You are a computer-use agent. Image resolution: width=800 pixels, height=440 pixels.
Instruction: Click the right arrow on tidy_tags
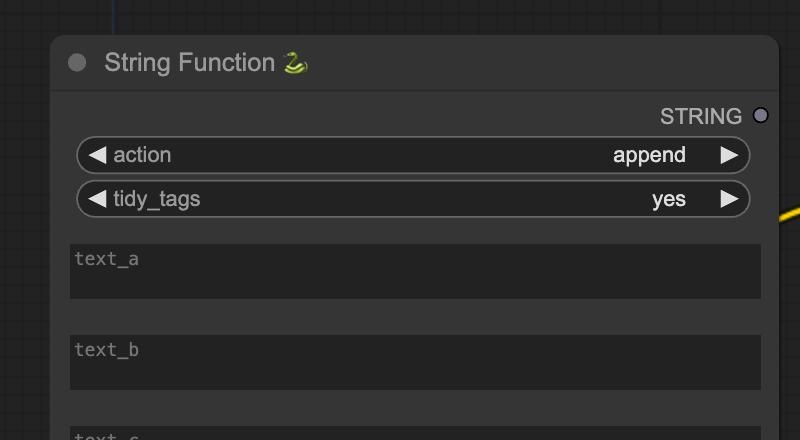click(729, 199)
